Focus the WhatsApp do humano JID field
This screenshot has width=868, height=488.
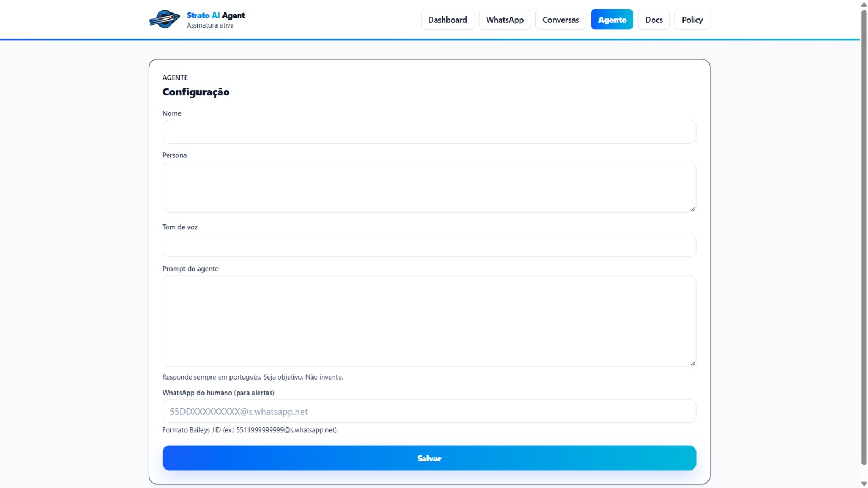coord(429,411)
